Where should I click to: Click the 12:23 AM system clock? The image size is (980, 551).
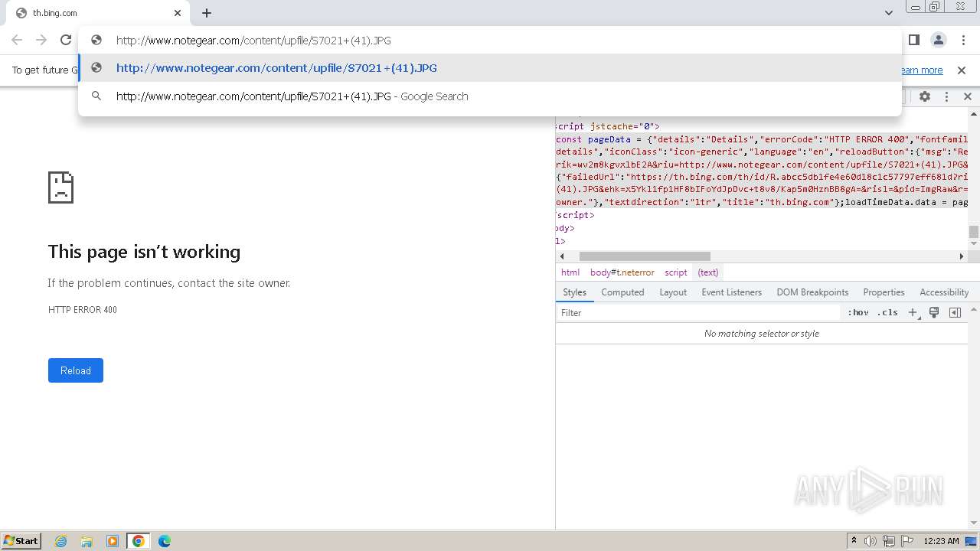[x=941, y=541]
